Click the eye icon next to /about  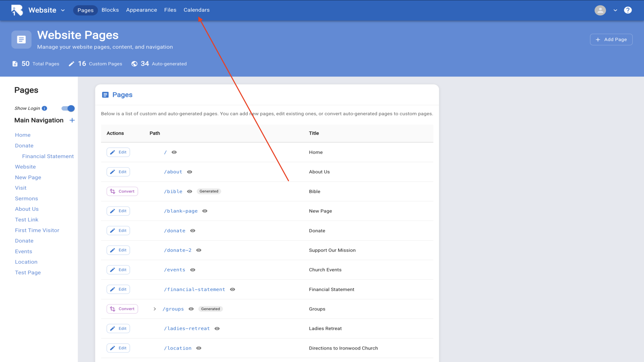[190, 172]
